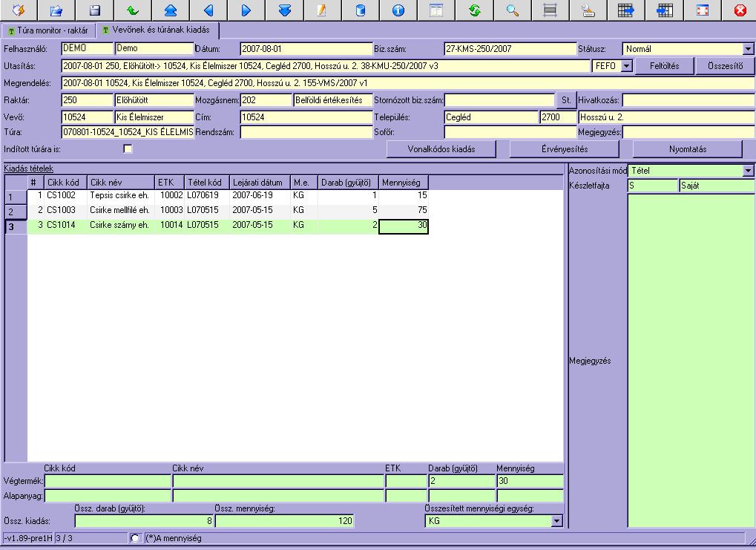This screenshot has height=550, width=756.
Task: Click the Vonalkódos kiadás button
Action: click(441, 149)
